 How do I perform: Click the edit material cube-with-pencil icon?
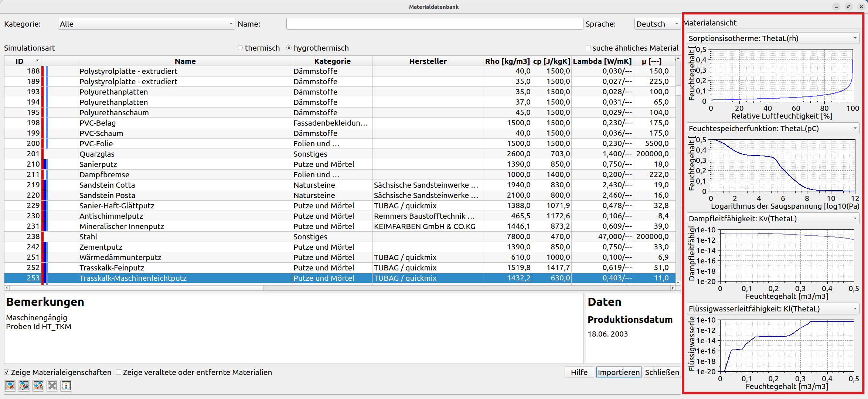tap(24, 386)
